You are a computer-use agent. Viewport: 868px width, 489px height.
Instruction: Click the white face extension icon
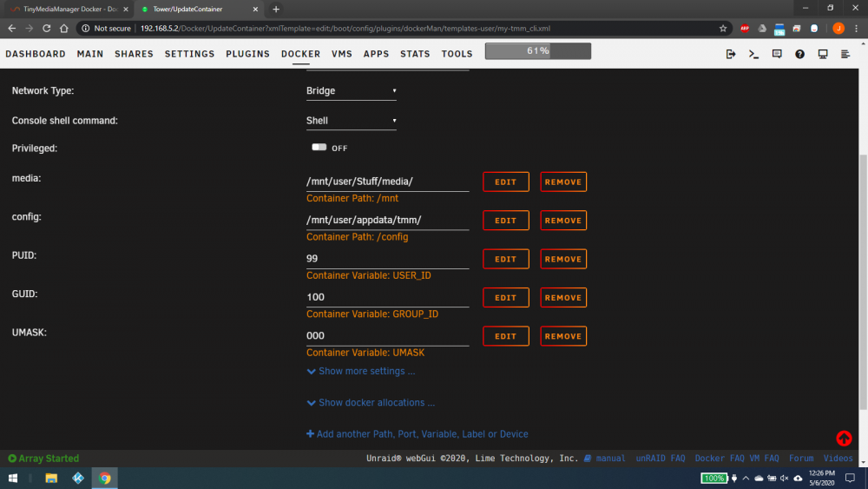point(814,29)
